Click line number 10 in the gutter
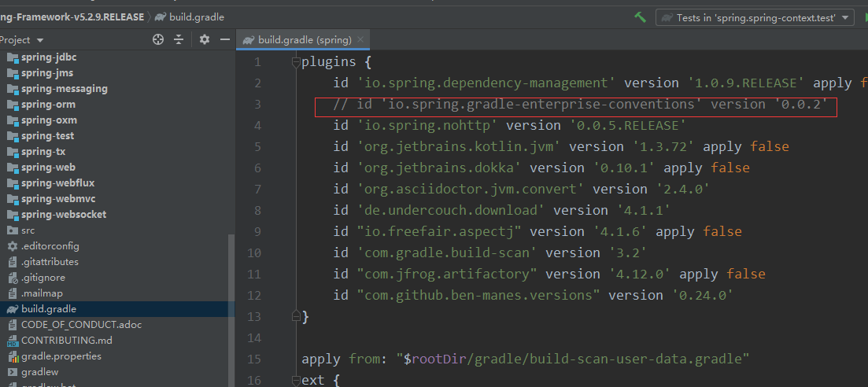Screen dimensions: 868x387 click(x=254, y=252)
